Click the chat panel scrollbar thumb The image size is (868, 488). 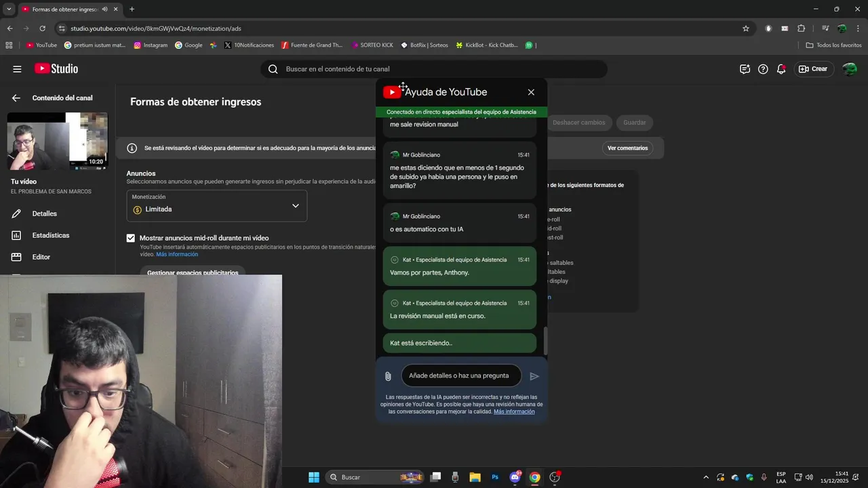click(545, 342)
